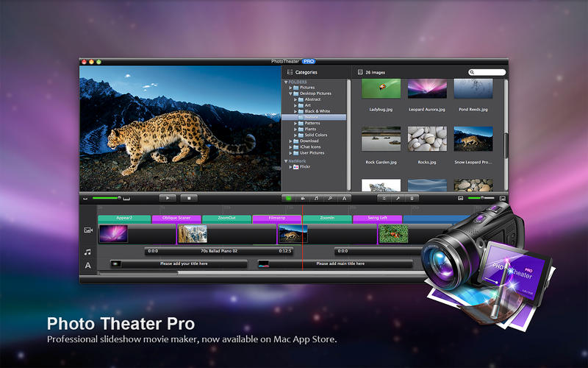The height and width of the screenshot is (368, 588).
Task: Click the timeline horizontal scrollbar
Action: point(139,273)
